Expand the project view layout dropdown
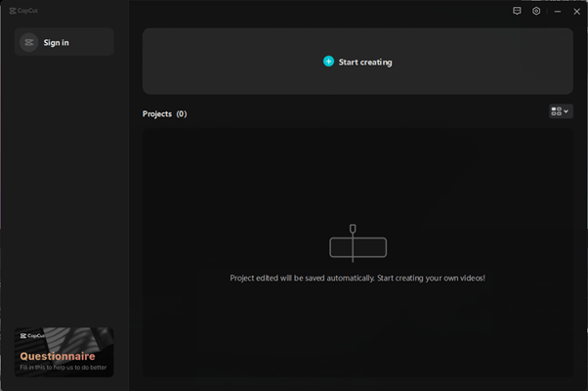 (x=561, y=111)
